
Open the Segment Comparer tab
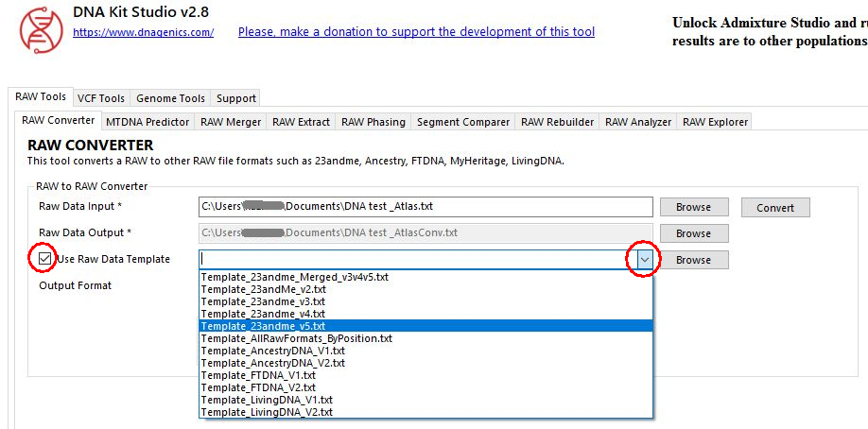point(463,122)
